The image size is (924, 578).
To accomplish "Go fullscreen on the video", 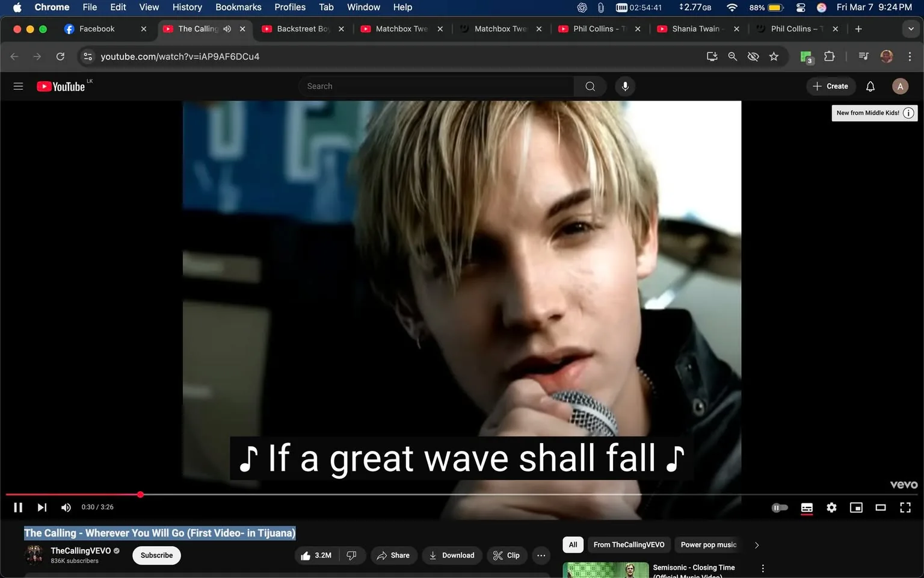I will point(905,508).
